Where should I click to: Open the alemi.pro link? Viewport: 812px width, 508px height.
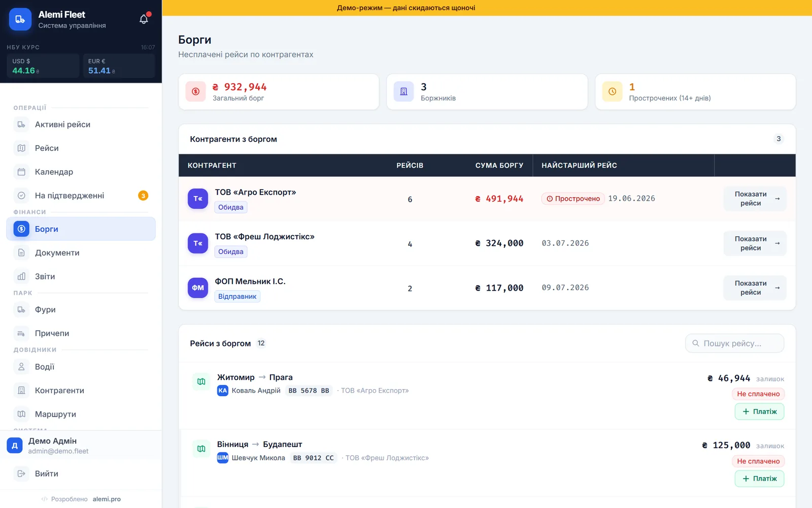tap(107, 499)
